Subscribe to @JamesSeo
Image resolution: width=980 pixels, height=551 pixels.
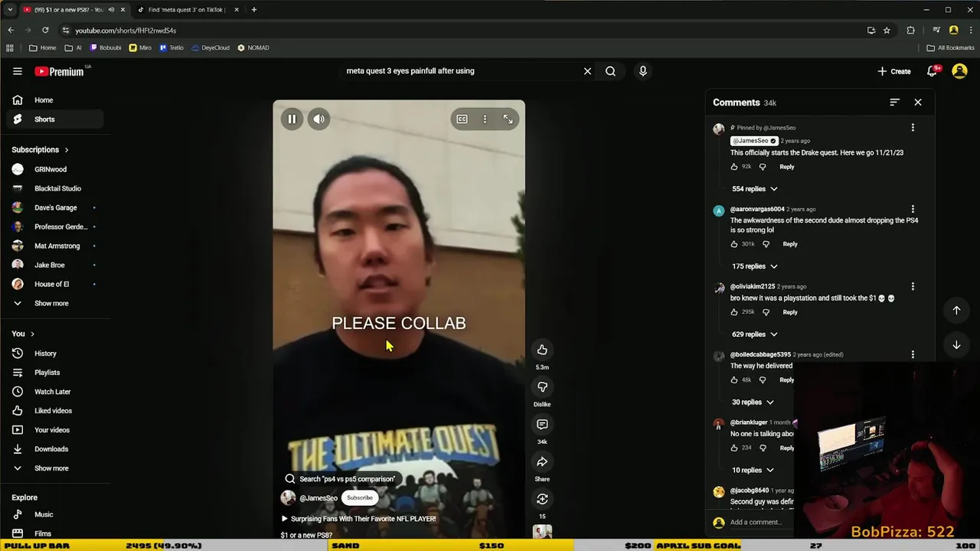pyautogui.click(x=359, y=497)
